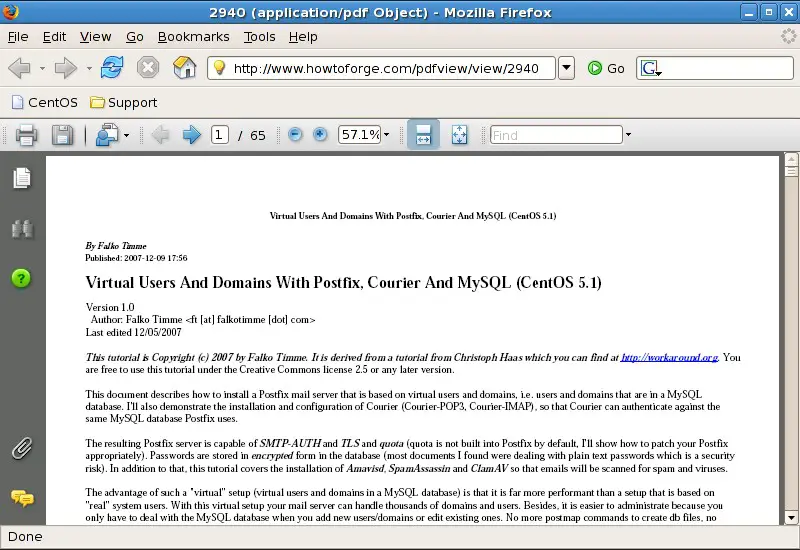Open the search binoculars panel
This screenshot has height=550, width=800.
pos(22,229)
